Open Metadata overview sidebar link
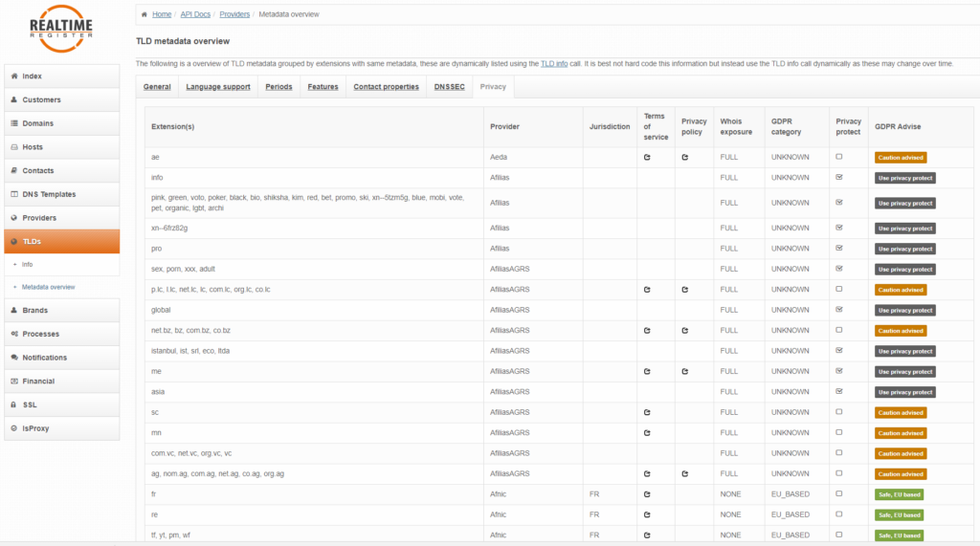The height and width of the screenshot is (546, 980). click(48, 288)
